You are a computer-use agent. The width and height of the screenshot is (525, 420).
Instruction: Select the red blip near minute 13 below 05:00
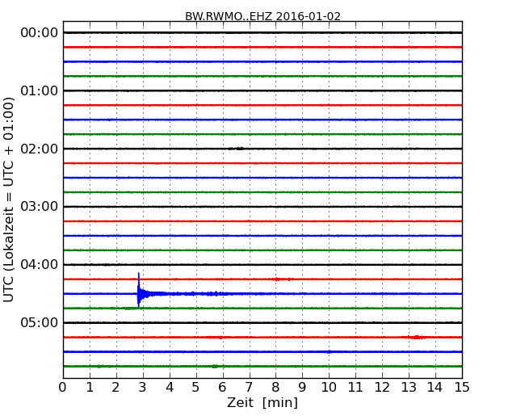pos(417,338)
